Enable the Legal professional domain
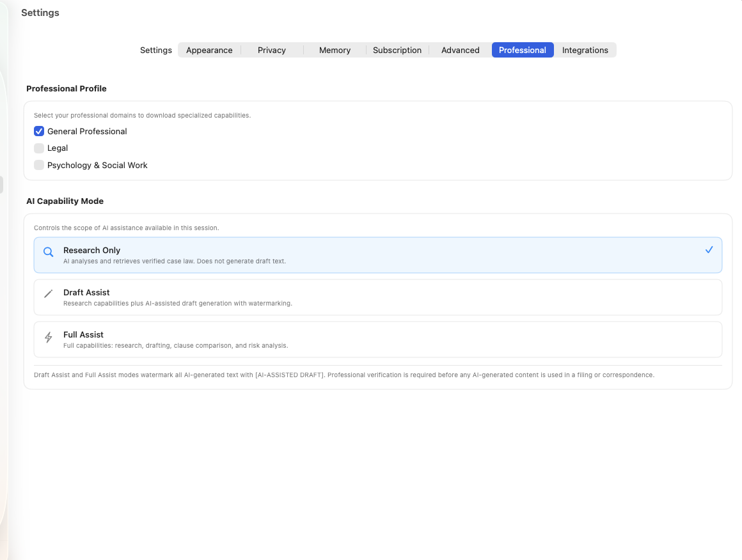The width and height of the screenshot is (742, 560). 39,148
